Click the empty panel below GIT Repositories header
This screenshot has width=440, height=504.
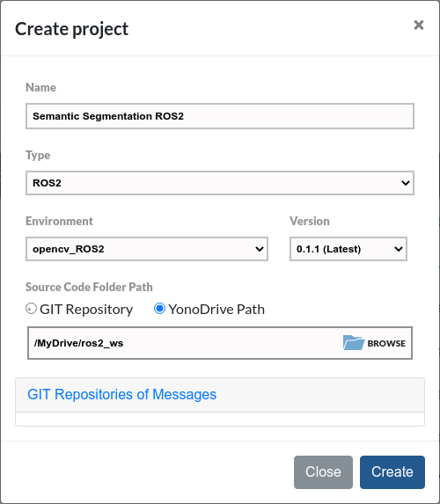click(x=220, y=420)
